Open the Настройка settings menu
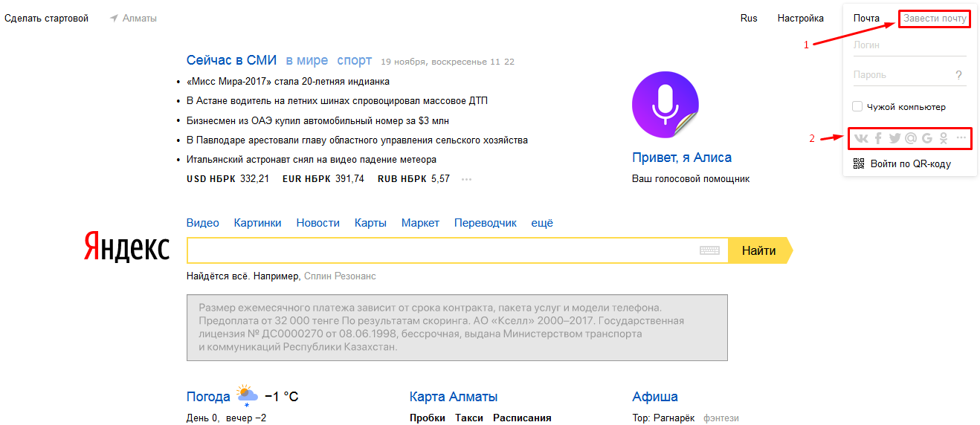Viewport: 980px width, 425px height. 801,18
